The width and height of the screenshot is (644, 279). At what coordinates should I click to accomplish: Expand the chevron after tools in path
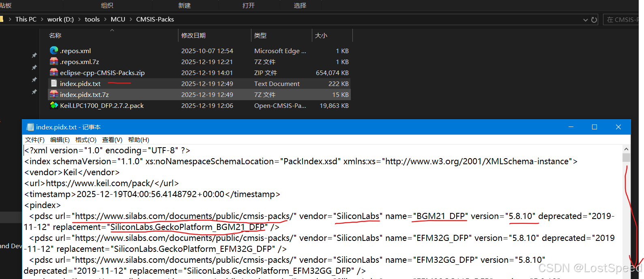[x=105, y=19]
